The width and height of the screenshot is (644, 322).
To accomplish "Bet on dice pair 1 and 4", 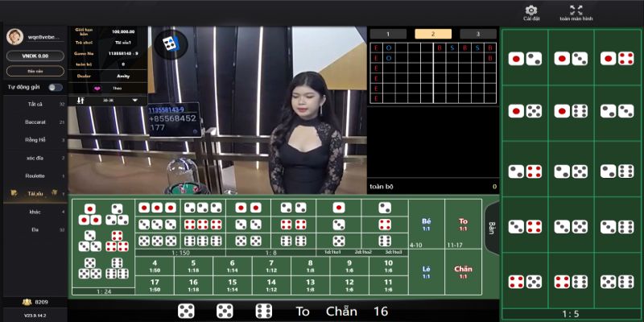I will [x=617, y=59].
